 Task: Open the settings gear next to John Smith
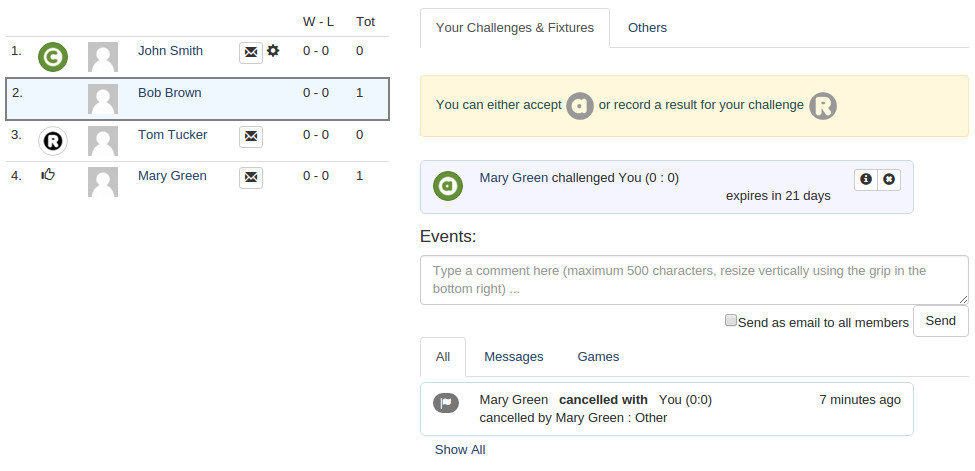(x=273, y=51)
